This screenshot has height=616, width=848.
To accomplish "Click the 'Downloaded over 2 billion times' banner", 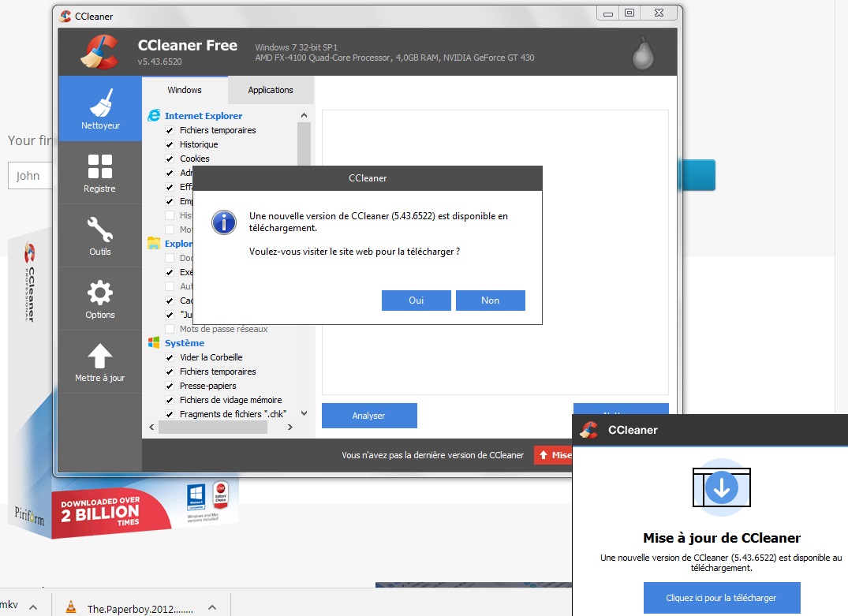I will click(111, 511).
